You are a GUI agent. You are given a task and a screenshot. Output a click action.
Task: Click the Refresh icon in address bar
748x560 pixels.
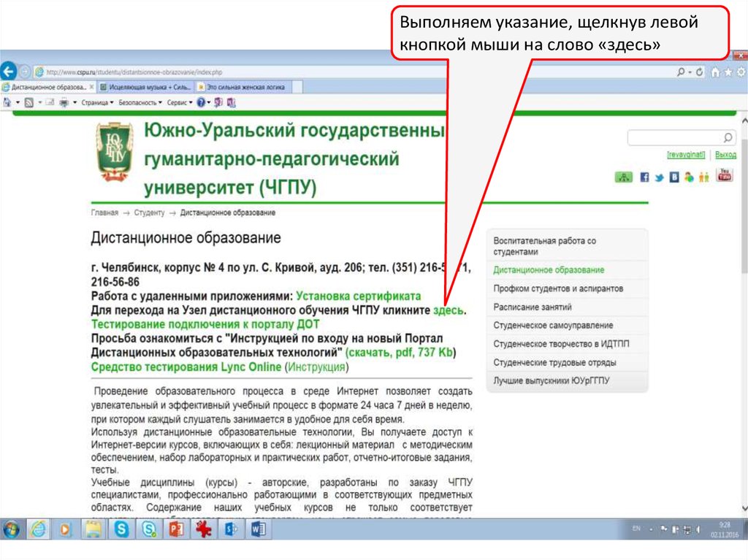[x=699, y=72]
